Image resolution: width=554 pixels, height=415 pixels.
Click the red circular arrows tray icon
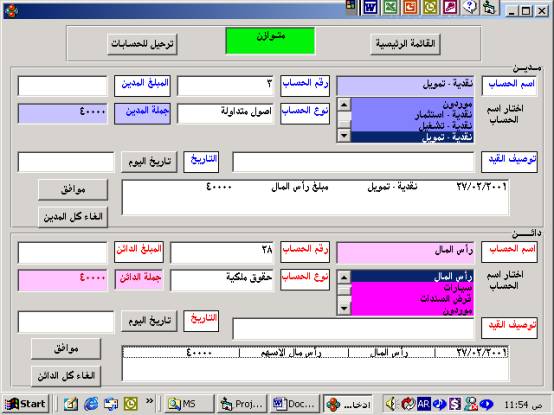point(408,404)
